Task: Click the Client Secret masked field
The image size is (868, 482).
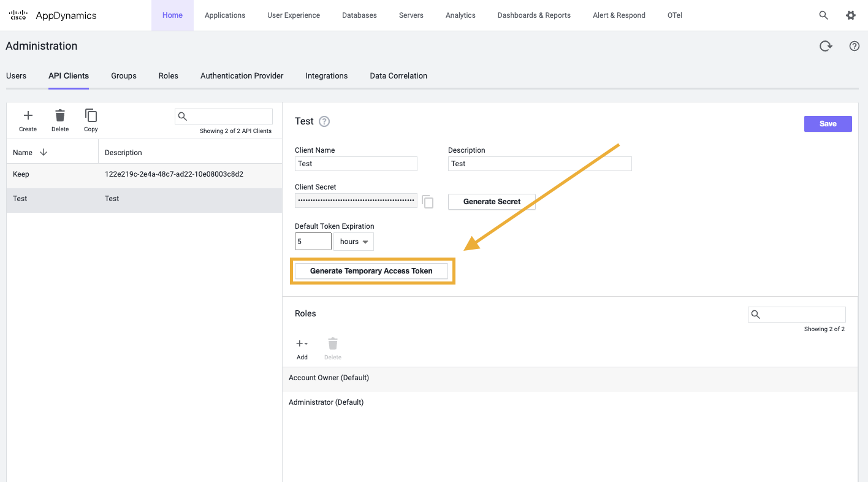Action: point(356,201)
